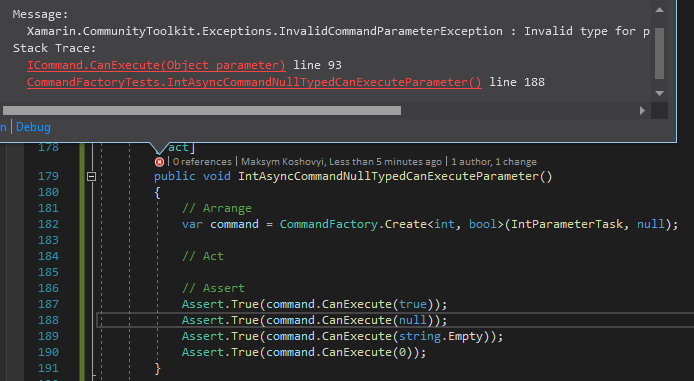This screenshot has width=694, height=381.
Task: Click the popup horizontal scrollbar thumb
Action: pyautogui.click(x=202, y=111)
